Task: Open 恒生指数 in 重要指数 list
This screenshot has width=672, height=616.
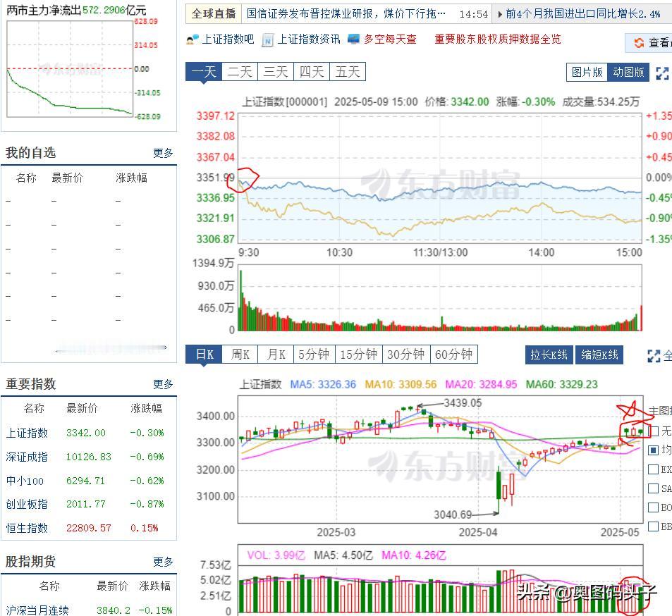Action: click(x=27, y=528)
